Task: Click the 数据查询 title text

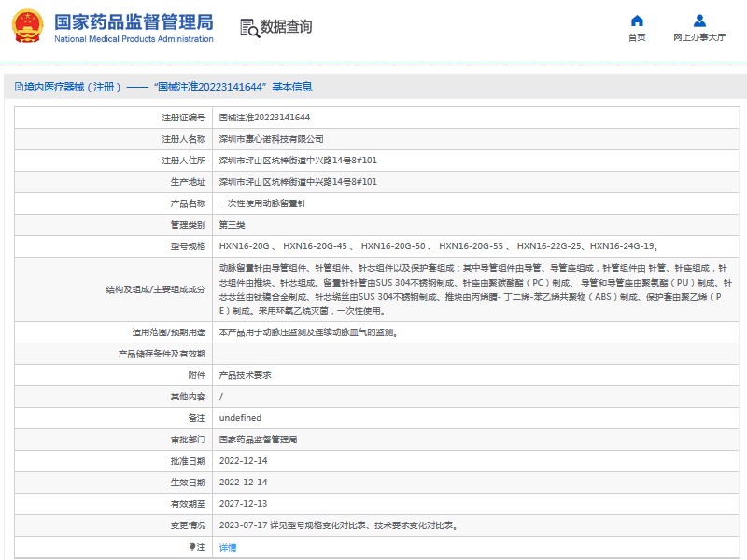Action: click(286, 27)
